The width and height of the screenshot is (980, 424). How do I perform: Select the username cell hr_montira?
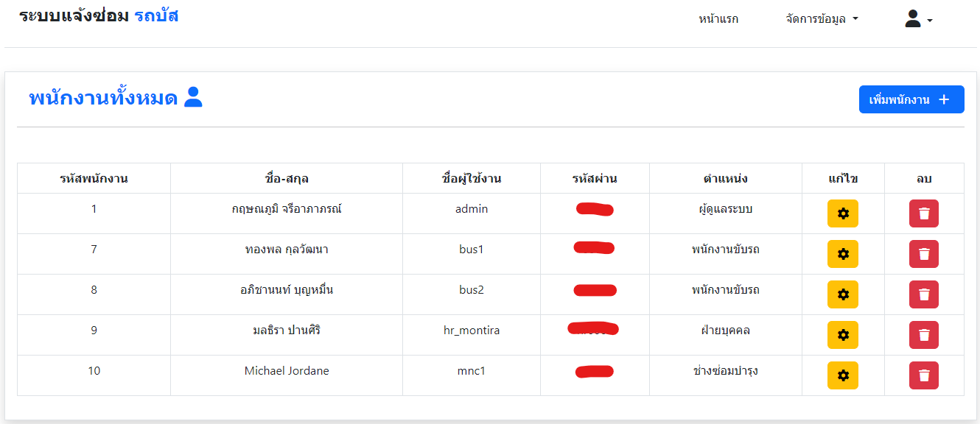pyautogui.click(x=472, y=331)
